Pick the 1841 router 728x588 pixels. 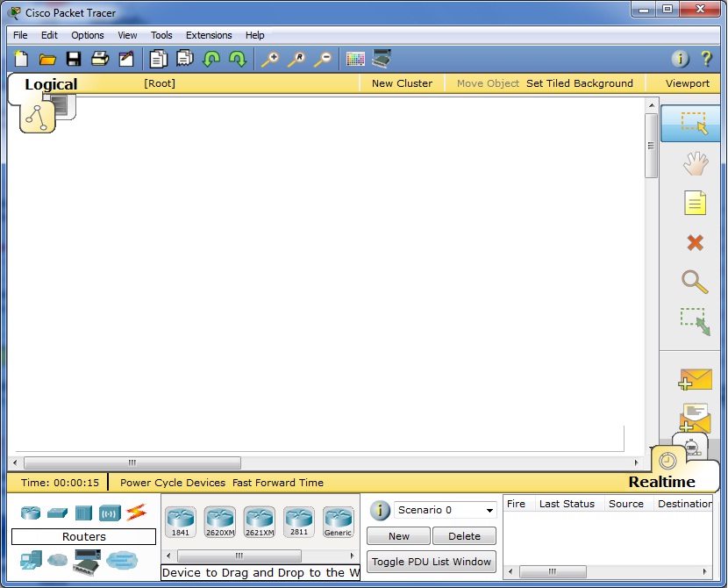[180, 522]
